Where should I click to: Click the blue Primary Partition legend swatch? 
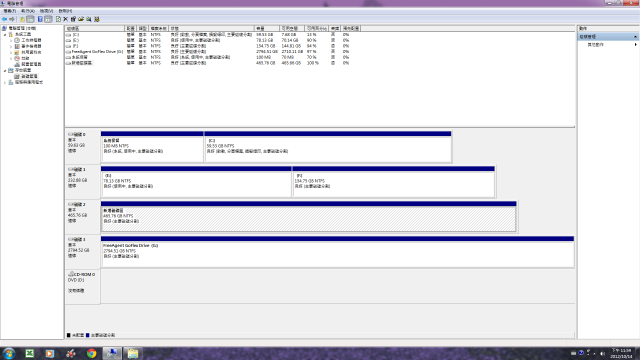tap(87, 335)
